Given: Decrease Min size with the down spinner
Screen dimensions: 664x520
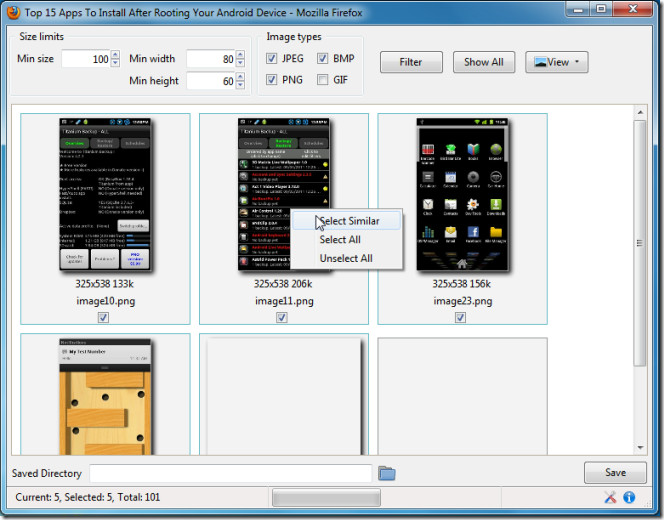Looking at the screenshot, I should pyautogui.click(x=115, y=63).
